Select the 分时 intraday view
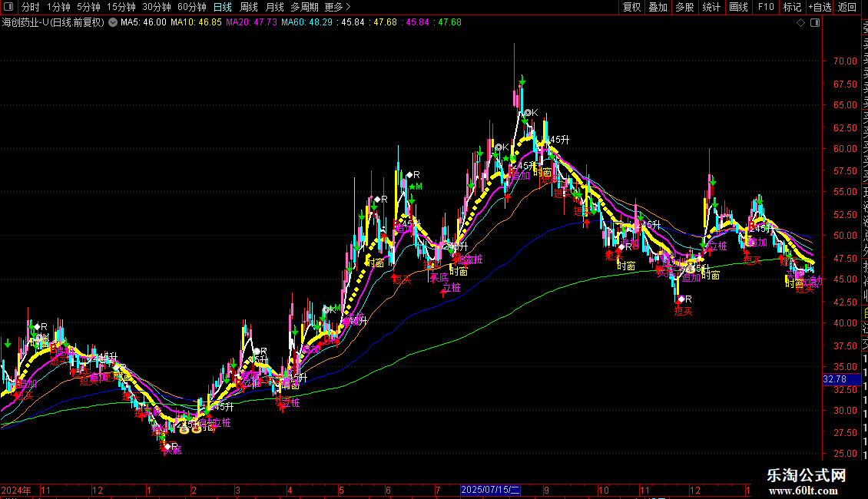The width and height of the screenshot is (868, 499). pos(30,7)
